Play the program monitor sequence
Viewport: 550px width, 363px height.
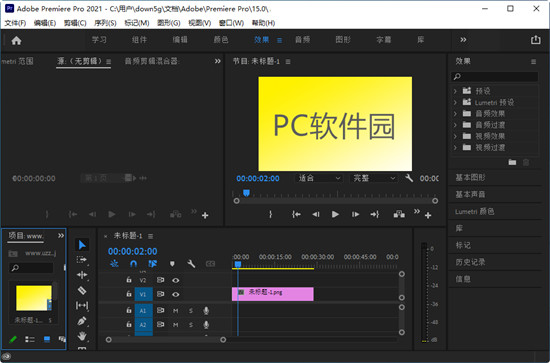[335, 214]
